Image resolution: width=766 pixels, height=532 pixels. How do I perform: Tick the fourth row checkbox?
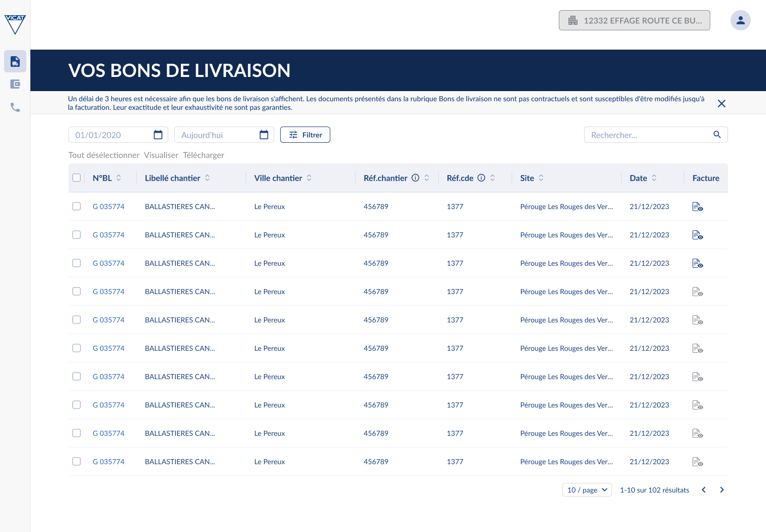(76, 291)
